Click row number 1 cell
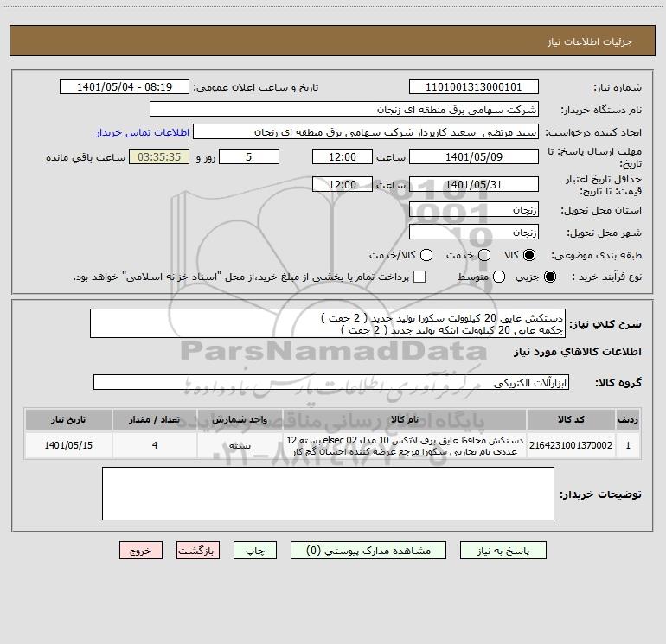The image size is (666, 644). click(x=628, y=445)
